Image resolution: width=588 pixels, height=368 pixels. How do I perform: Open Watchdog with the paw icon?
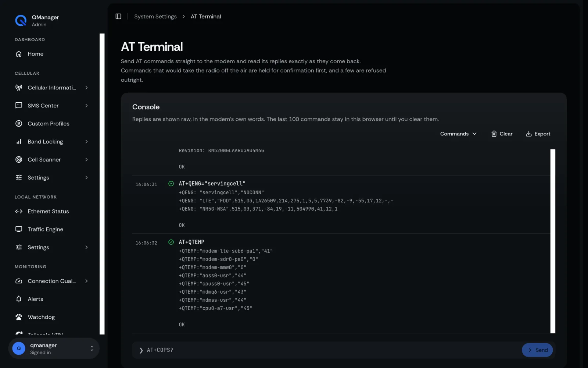19,317
